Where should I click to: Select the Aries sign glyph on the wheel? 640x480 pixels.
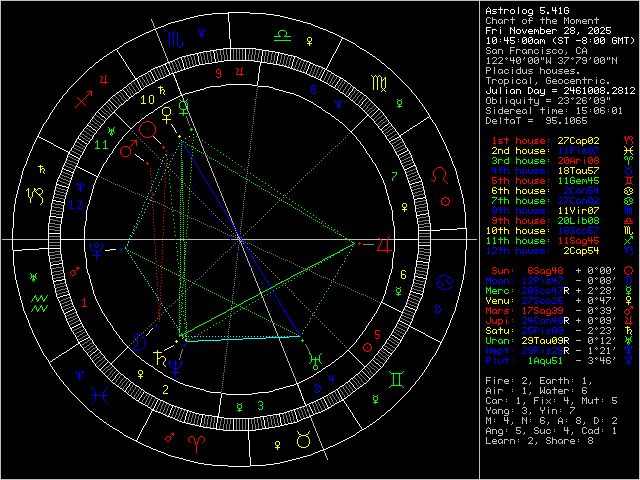[x=196, y=444]
